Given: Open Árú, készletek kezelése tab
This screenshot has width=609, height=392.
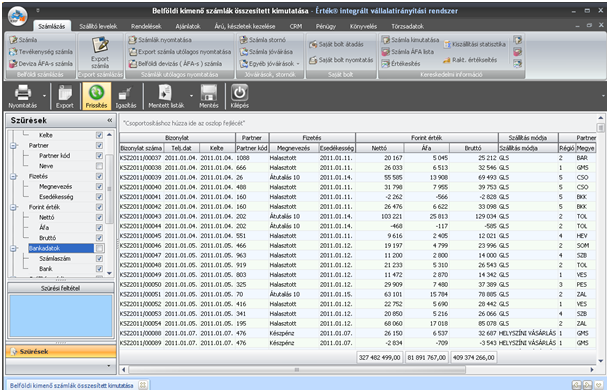Looking at the screenshot, I should (x=245, y=26).
